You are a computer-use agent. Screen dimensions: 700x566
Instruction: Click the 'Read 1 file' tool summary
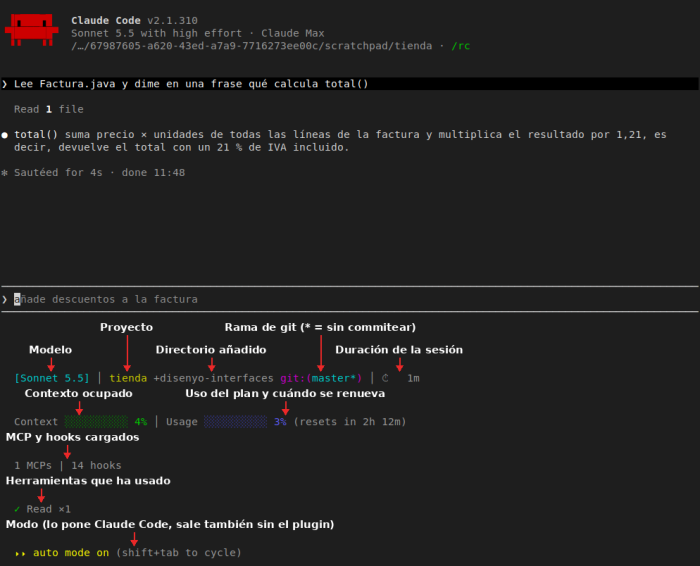coord(49,109)
